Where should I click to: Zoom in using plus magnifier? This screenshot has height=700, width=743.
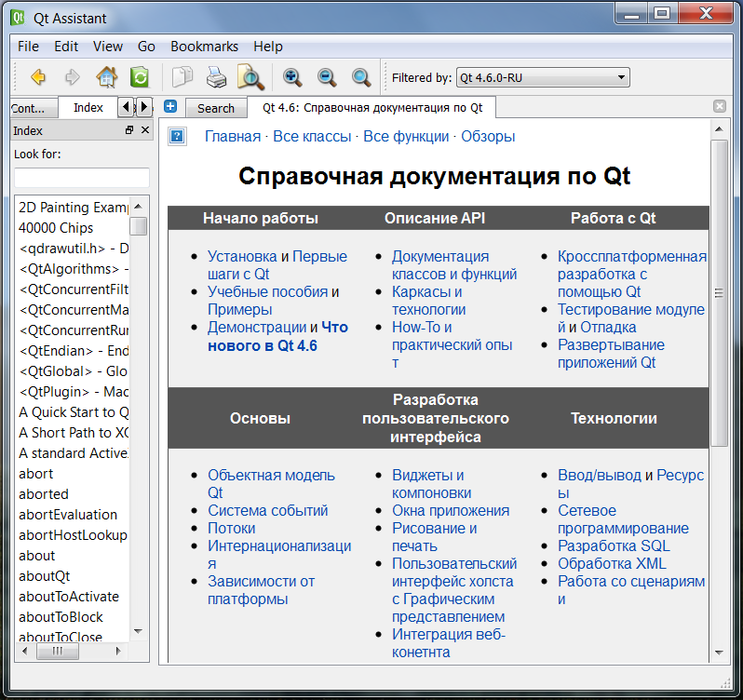coord(292,77)
